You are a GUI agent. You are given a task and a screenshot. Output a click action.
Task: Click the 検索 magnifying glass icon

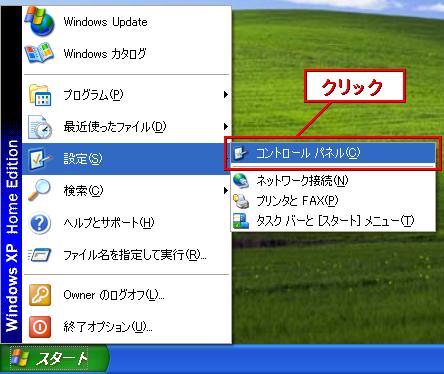[x=39, y=190]
